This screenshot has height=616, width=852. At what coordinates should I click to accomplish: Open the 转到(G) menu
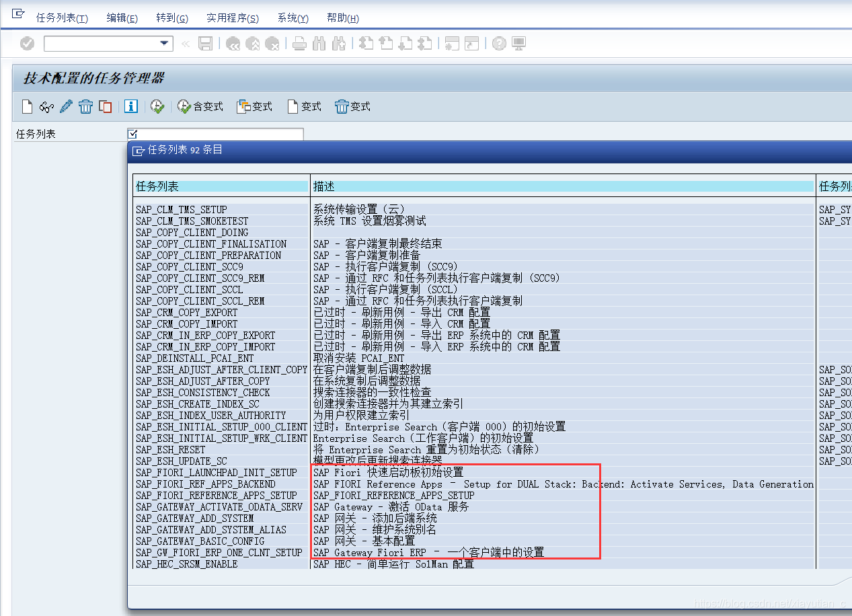pyautogui.click(x=172, y=18)
